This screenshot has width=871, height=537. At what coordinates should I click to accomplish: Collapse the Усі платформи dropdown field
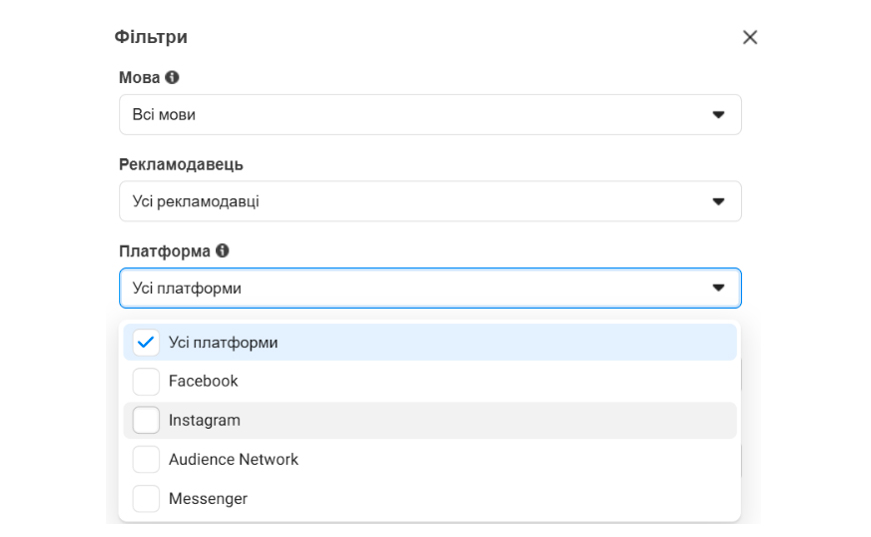click(x=430, y=288)
